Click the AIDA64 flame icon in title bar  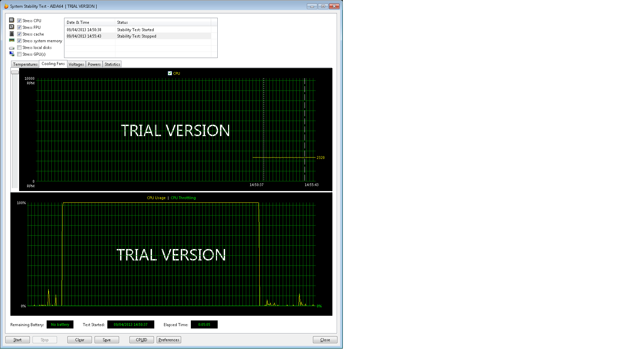6,6
